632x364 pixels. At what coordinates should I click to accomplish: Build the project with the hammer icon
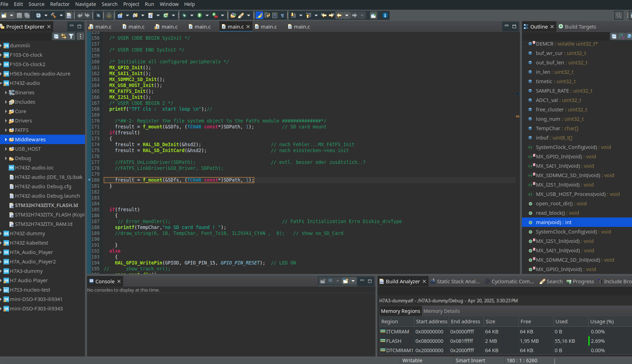[x=53, y=15]
